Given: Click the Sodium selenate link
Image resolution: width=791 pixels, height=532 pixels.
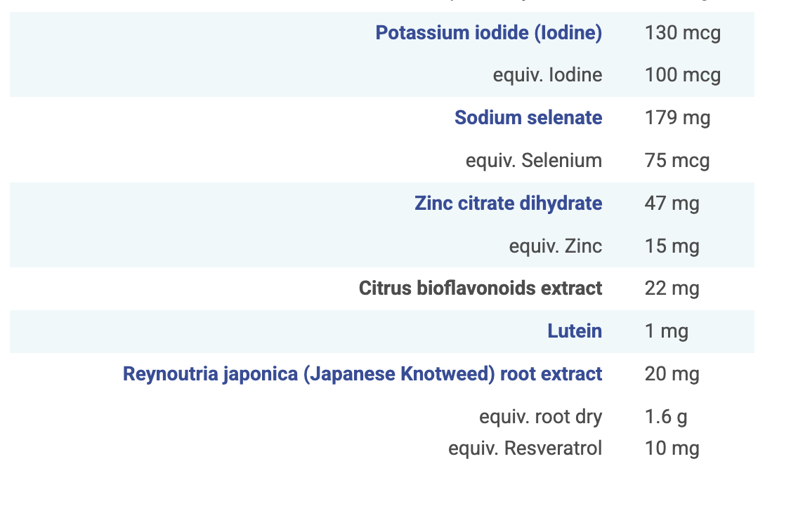Looking at the screenshot, I should pyautogui.click(x=528, y=117).
